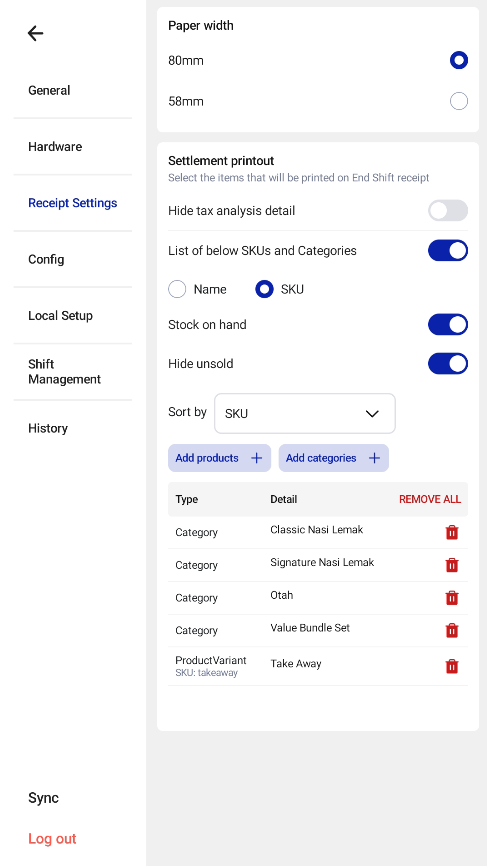487x866 pixels.
Task: Click the Add categories button
Action: [x=334, y=458]
